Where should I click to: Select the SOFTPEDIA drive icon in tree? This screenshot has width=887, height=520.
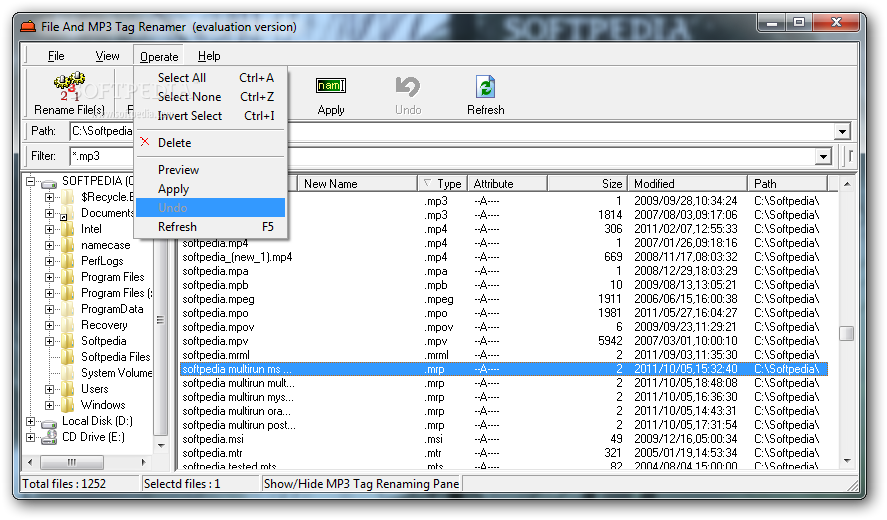coord(49,182)
